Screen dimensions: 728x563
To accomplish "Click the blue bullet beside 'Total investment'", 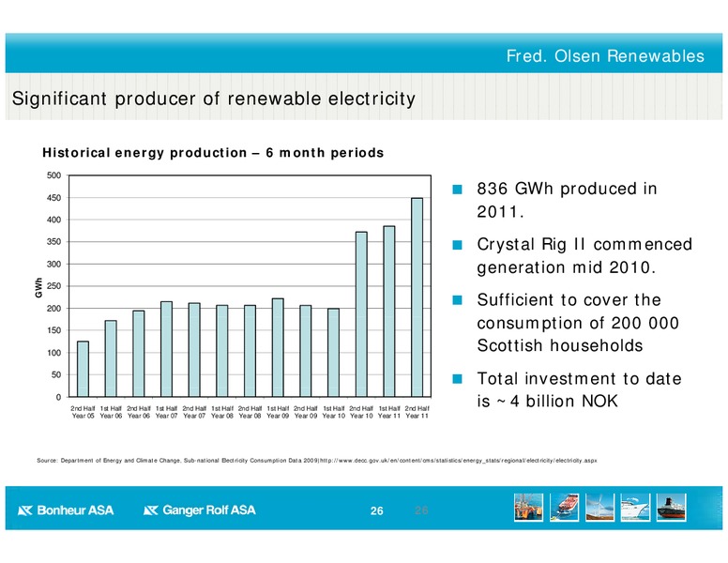I will coord(457,379).
